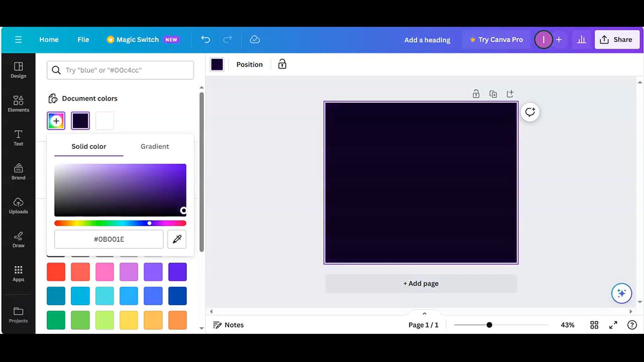Expand the pages panel chevron
The height and width of the screenshot is (362, 644).
coord(424,313)
